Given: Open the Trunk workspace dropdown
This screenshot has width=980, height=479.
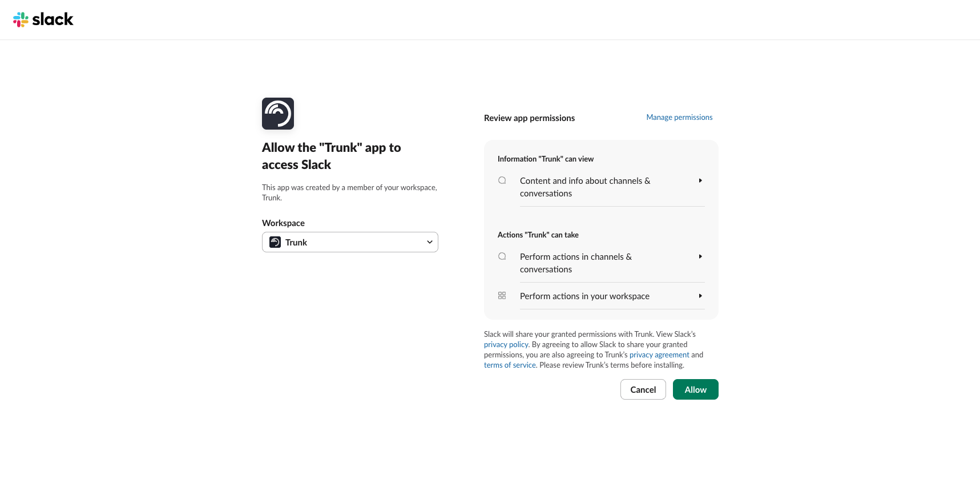Looking at the screenshot, I should pyautogui.click(x=350, y=242).
